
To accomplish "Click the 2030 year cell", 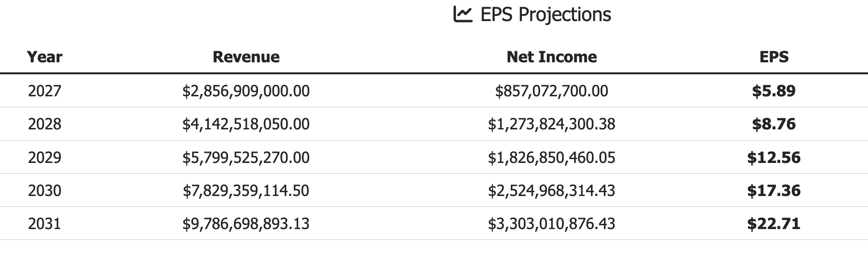I will 45,191.
